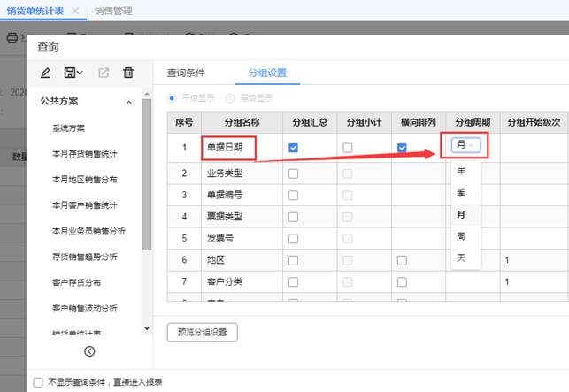The width and height of the screenshot is (569, 392).
Task: Click the trash icon to delete scheme
Action: [128, 72]
